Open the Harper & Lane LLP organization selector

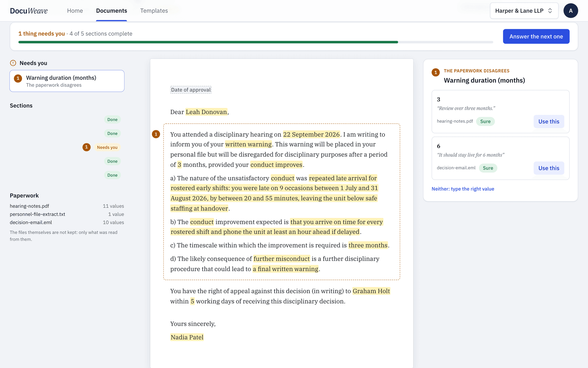click(524, 11)
